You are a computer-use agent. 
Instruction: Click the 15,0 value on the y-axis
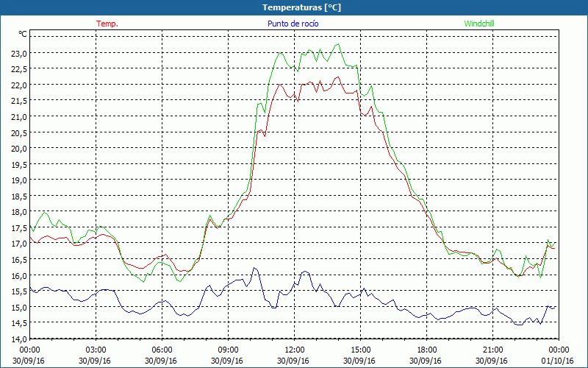(19, 307)
